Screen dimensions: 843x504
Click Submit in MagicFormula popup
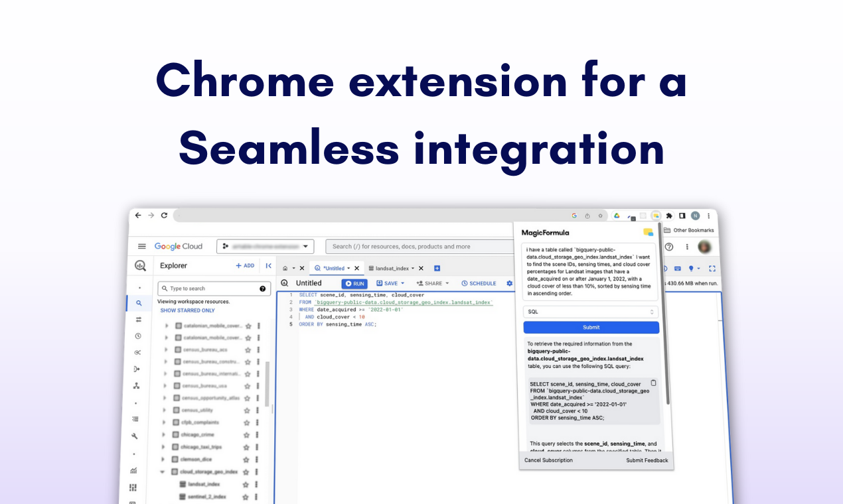(x=591, y=327)
